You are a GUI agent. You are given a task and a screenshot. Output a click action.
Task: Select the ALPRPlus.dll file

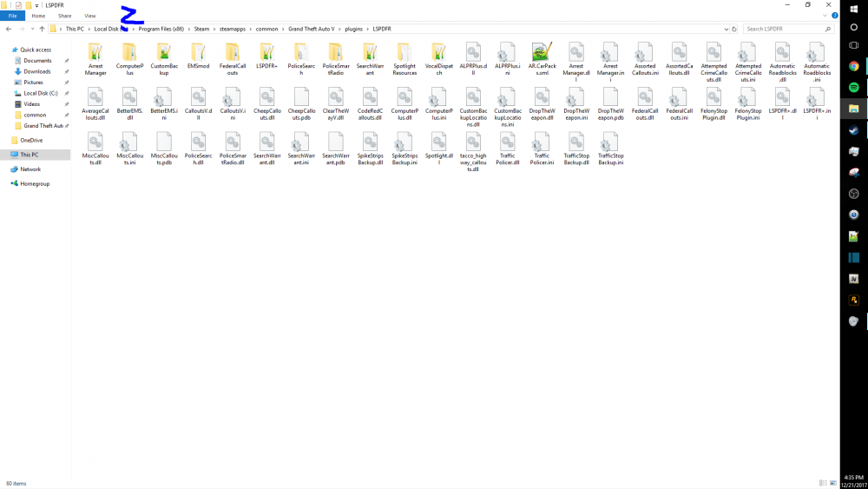[x=473, y=59]
